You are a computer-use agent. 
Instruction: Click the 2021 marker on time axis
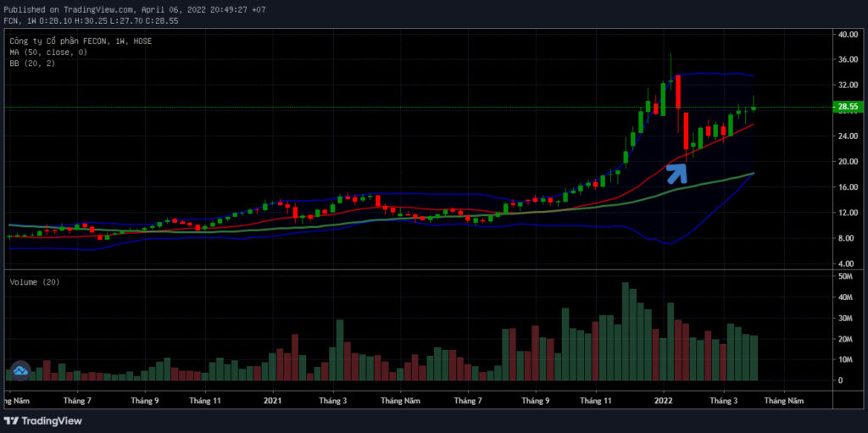273,400
